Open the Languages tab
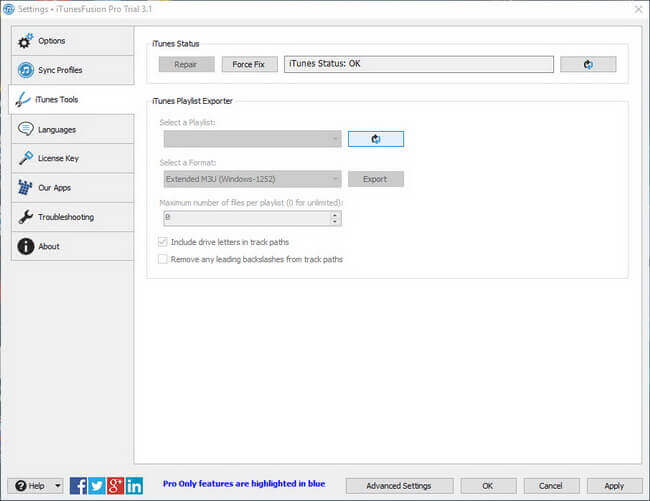The image size is (650, 501). coord(73,129)
